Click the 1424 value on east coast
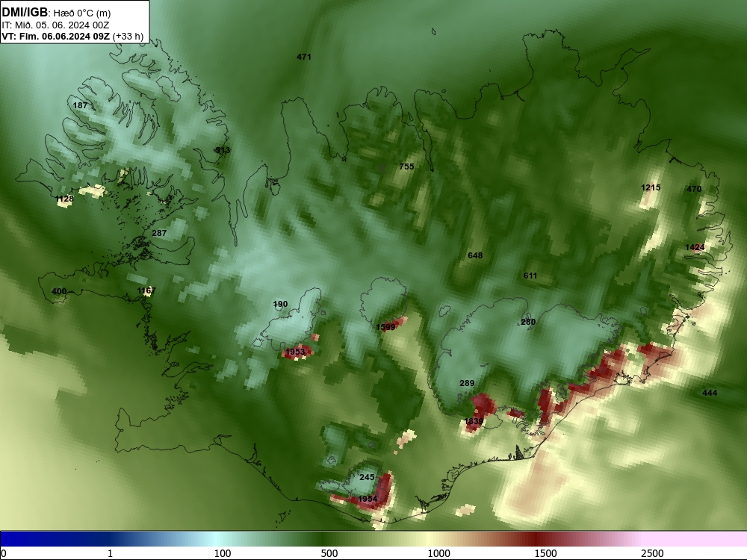The width and height of the screenshot is (747, 560). click(x=695, y=246)
